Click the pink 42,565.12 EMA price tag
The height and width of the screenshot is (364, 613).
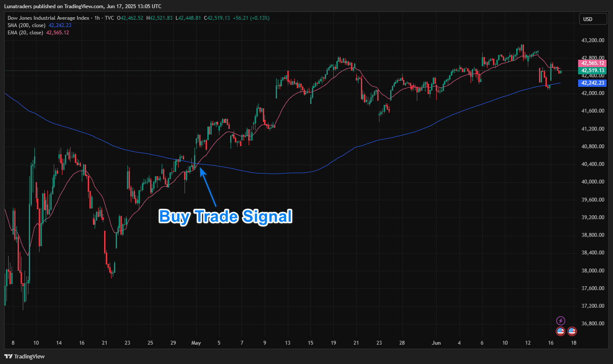pyautogui.click(x=592, y=63)
